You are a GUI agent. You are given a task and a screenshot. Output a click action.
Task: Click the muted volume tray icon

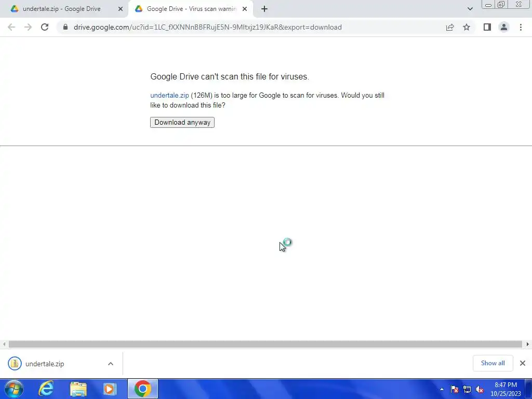point(480,389)
